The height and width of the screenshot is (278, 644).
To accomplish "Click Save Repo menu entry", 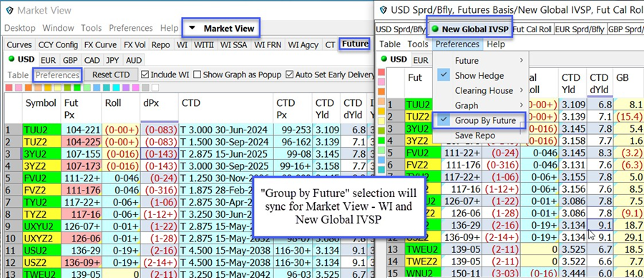I will (x=481, y=135).
